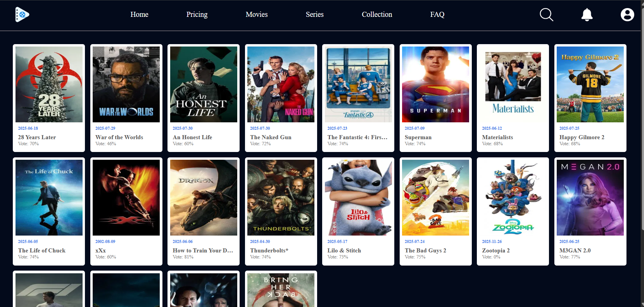Select the Happy Gilmore 2 poster
The width and height of the screenshot is (644, 307).
pos(590,84)
